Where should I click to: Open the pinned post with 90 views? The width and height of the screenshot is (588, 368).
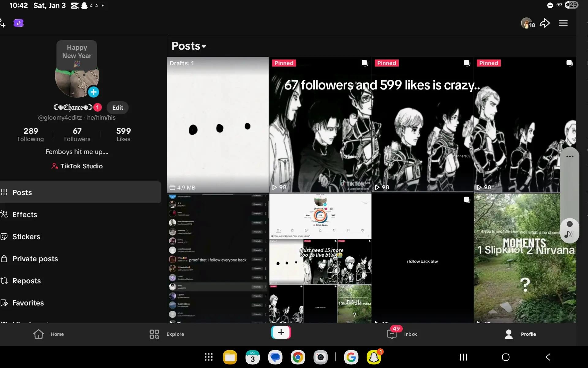point(525,125)
